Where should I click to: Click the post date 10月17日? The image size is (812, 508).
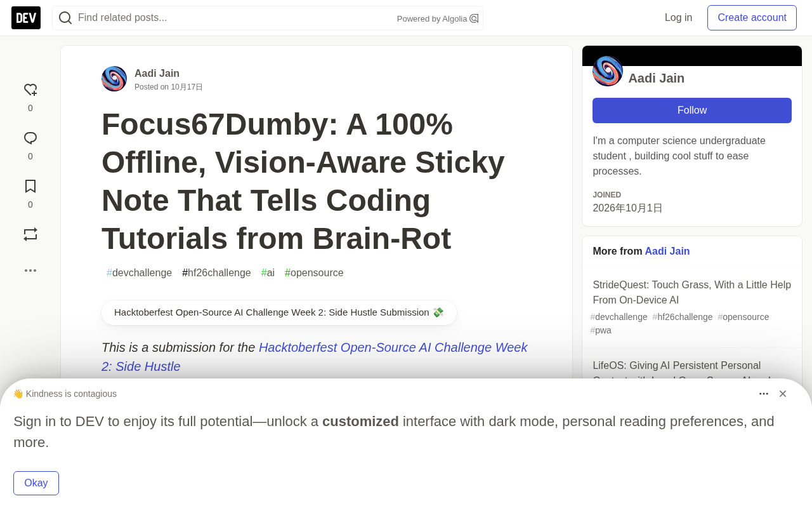pyautogui.click(x=187, y=87)
